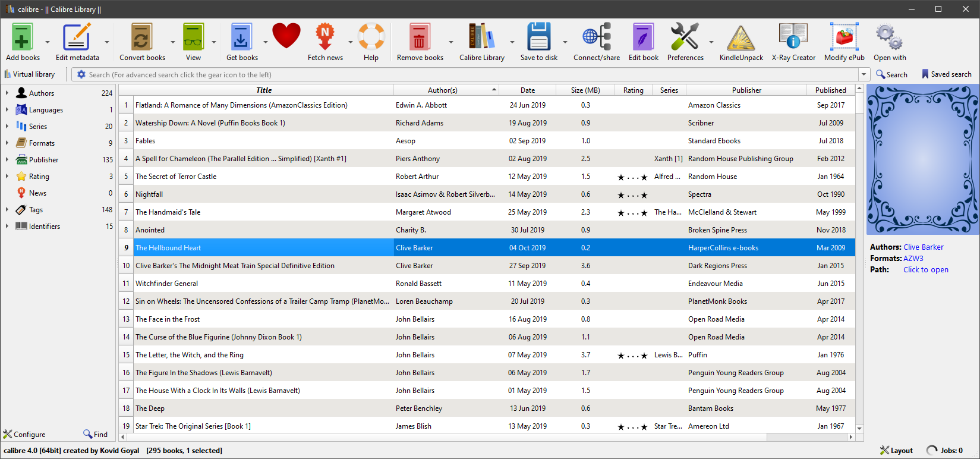This screenshot has width=980, height=459.
Task: Sort books by Published column header
Action: click(830, 90)
